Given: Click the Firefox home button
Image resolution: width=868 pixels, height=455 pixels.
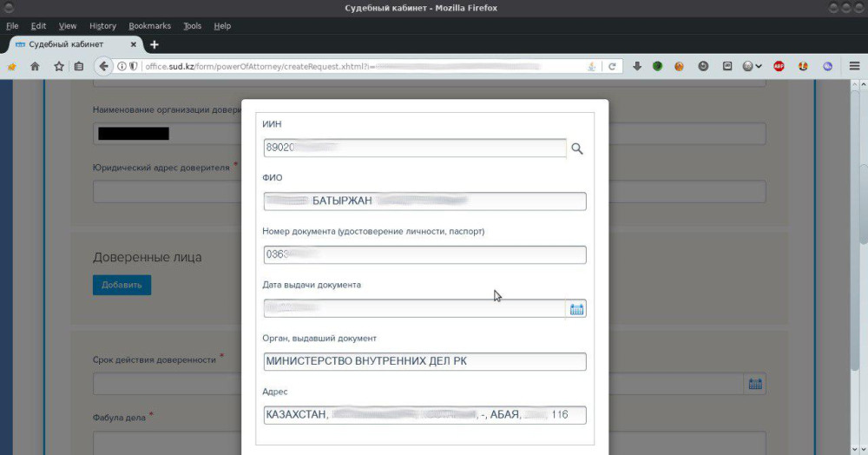Looking at the screenshot, I should (36, 66).
